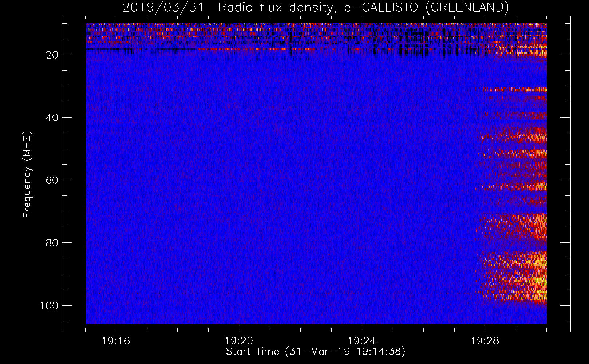Viewport: 589px width, 364px height.
Task: Click the 60 frequency tick label
Action: pos(52,180)
